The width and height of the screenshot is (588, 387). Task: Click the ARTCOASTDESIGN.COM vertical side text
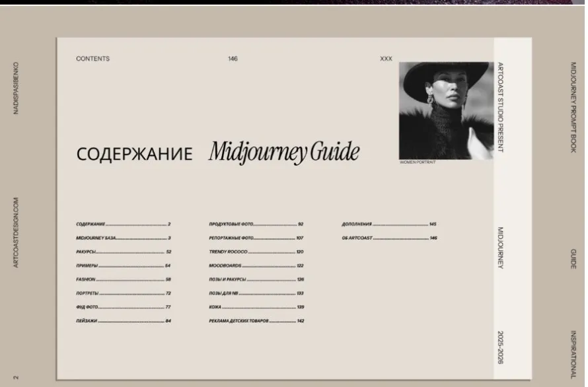pyautogui.click(x=16, y=232)
